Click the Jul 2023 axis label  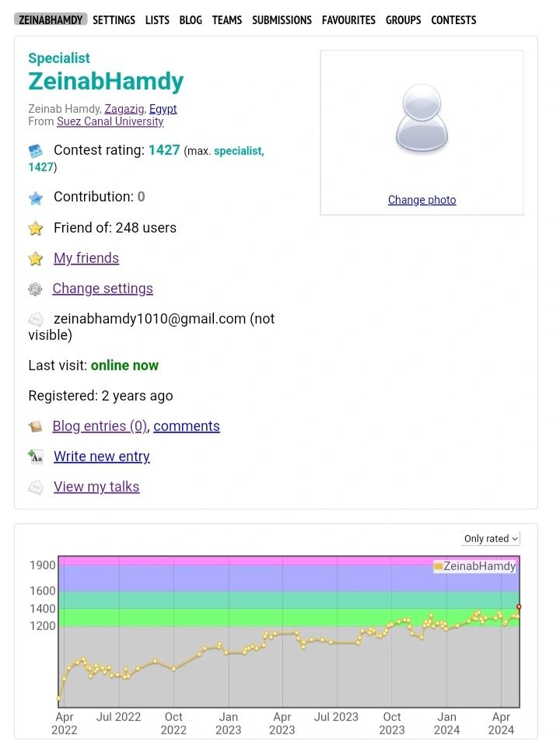[x=336, y=717]
